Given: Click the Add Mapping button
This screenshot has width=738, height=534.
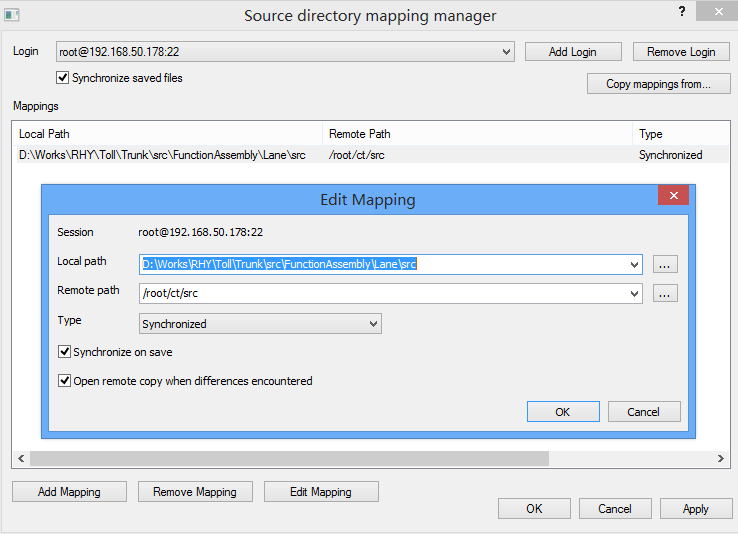Looking at the screenshot, I should [69, 492].
